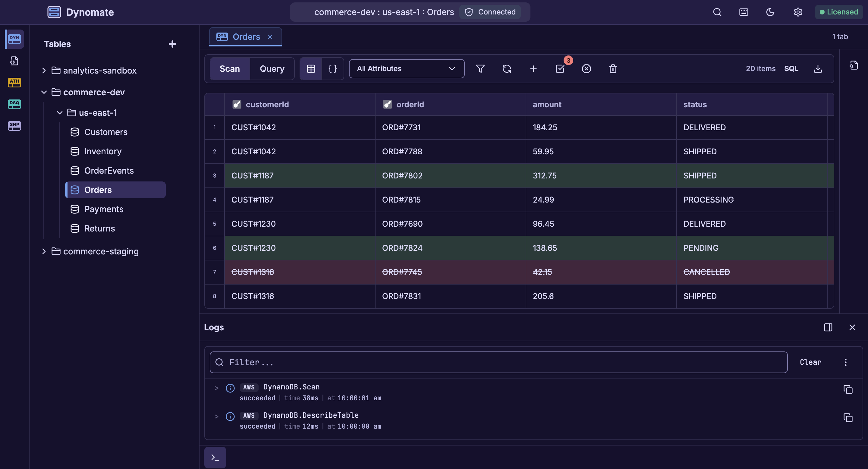Show results in table grid view
The image size is (868, 469).
(x=311, y=69)
